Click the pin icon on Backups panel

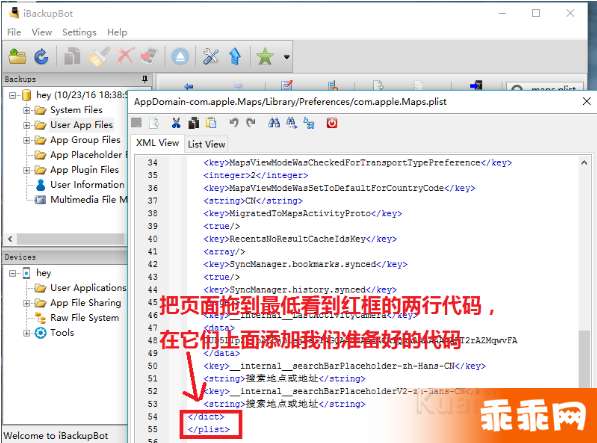[x=145, y=79]
